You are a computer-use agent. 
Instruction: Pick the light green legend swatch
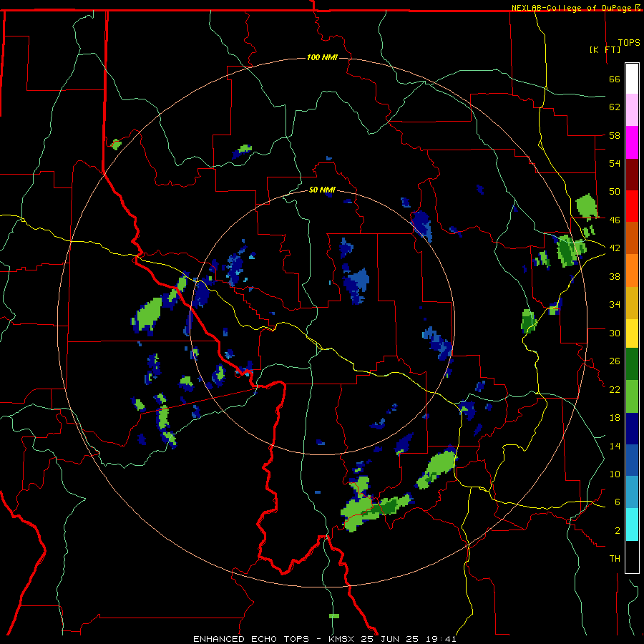pyautogui.click(x=632, y=396)
